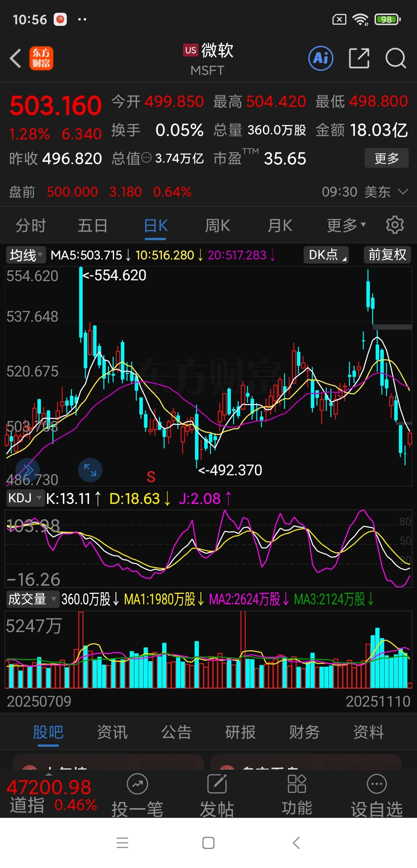Tap the share/export icon

click(x=359, y=58)
